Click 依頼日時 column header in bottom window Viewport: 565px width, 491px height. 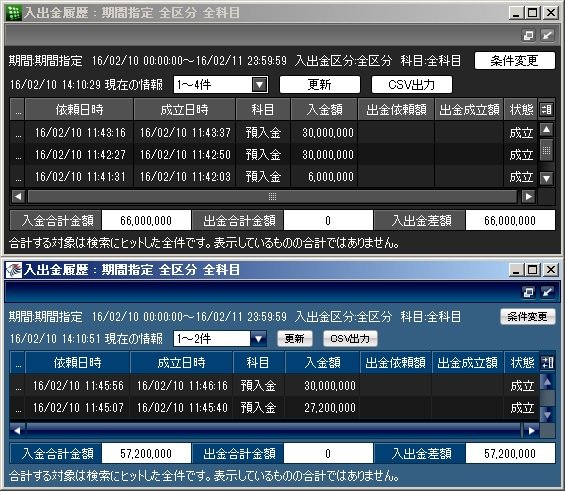click(x=77, y=363)
